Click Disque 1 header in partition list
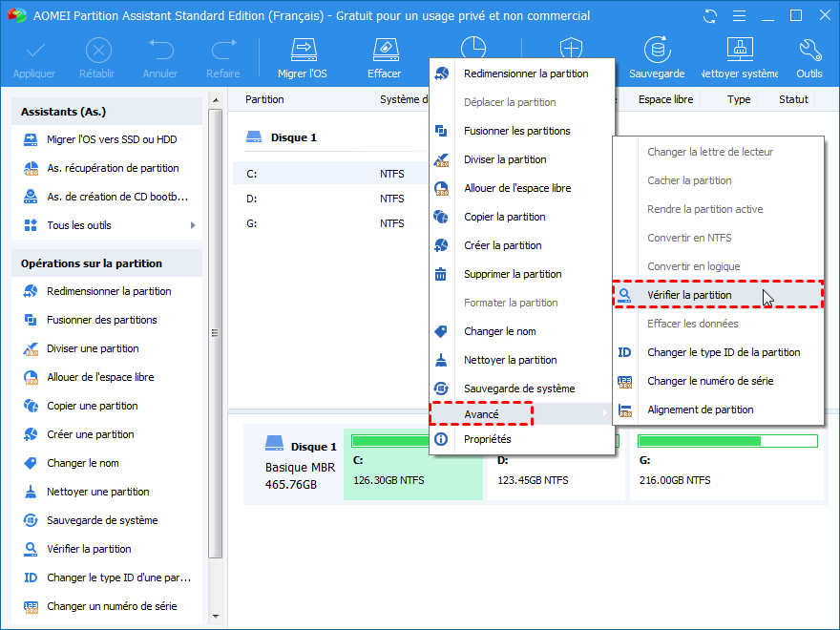The image size is (840, 630). (x=282, y=137)
